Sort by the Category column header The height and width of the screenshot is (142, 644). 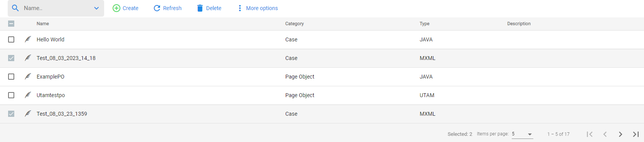(294, 24)
